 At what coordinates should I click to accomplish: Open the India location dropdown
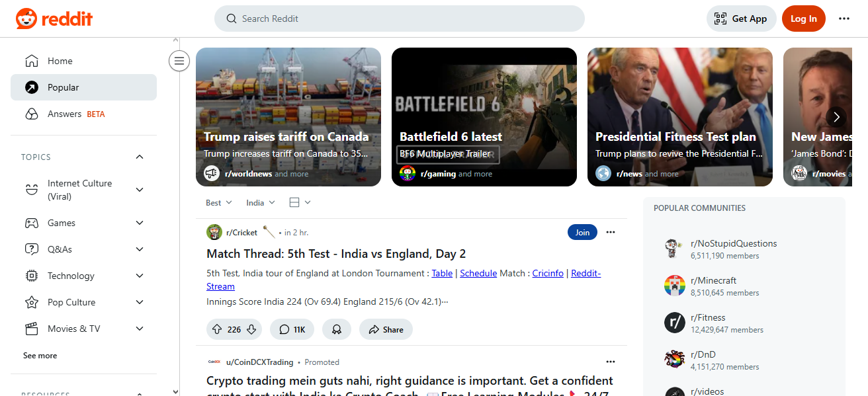click(261, 202)
